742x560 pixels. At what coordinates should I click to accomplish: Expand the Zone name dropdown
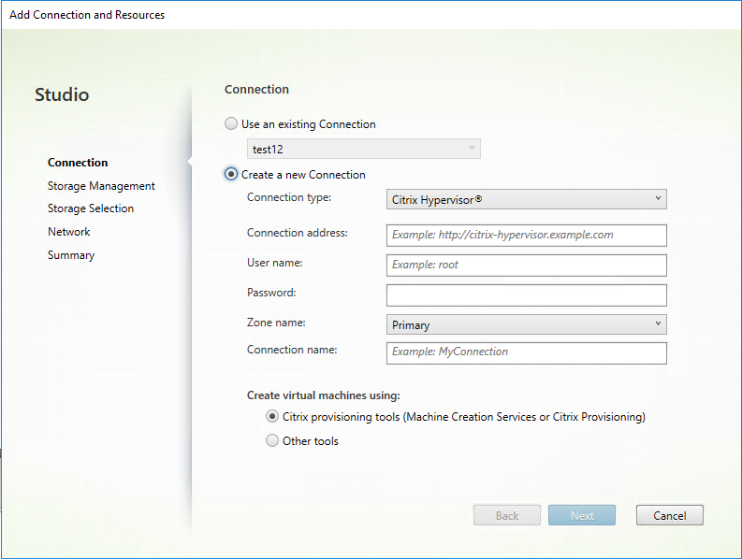click(525, 325)
